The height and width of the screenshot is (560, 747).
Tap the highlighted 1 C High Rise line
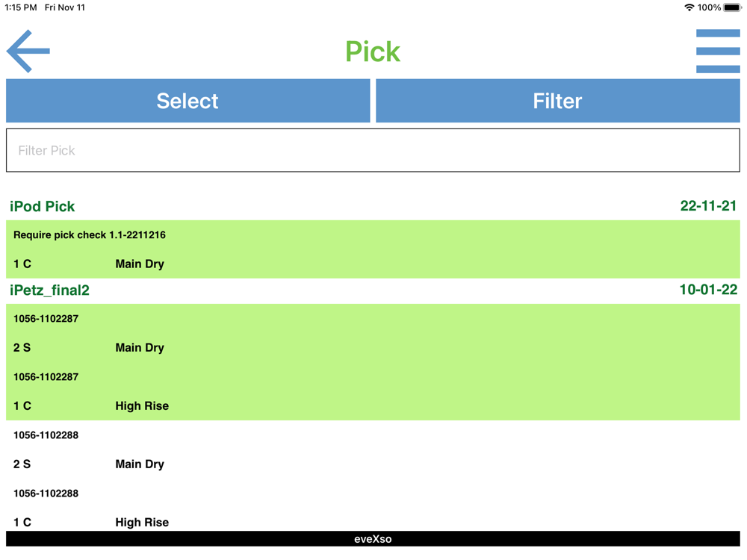91,405
